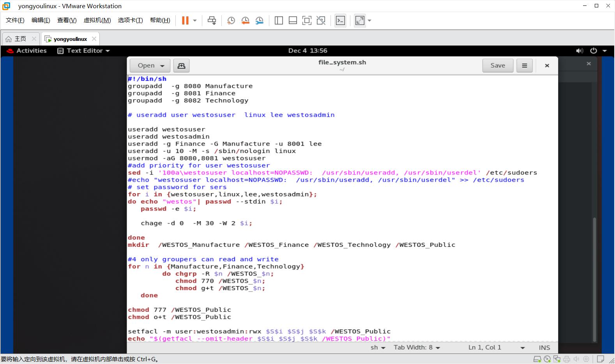Image resolution: width=615 pixels, height=364 pixels.
Task: Click the editor vertical scrollbar
Action: click(x=594, y=279)
